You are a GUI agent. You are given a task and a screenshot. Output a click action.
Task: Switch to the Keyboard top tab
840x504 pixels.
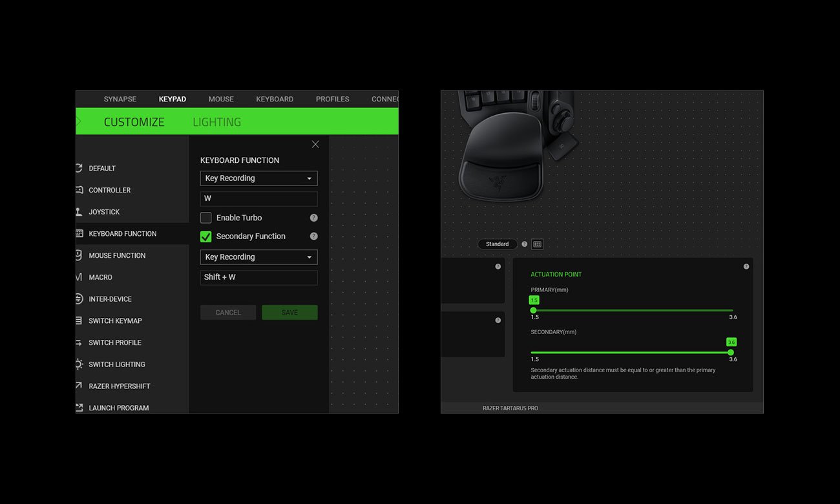pos(275,99)
